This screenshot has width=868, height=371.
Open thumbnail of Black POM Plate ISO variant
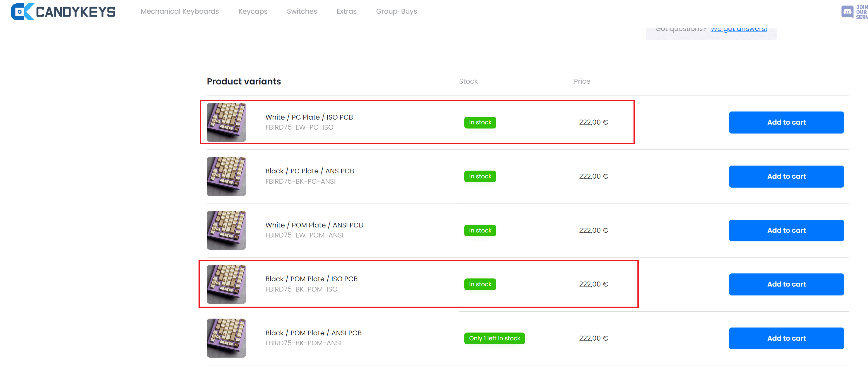(226, 284)
